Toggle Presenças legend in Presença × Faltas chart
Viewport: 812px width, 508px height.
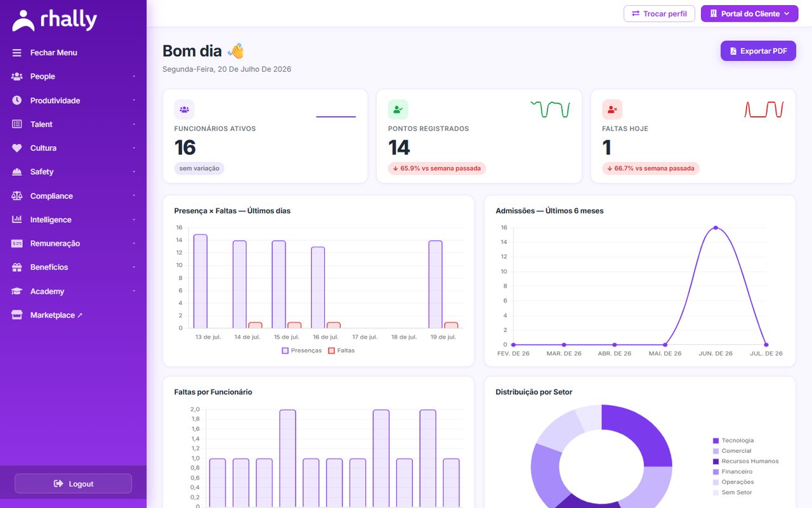click(x=302, y=351)
